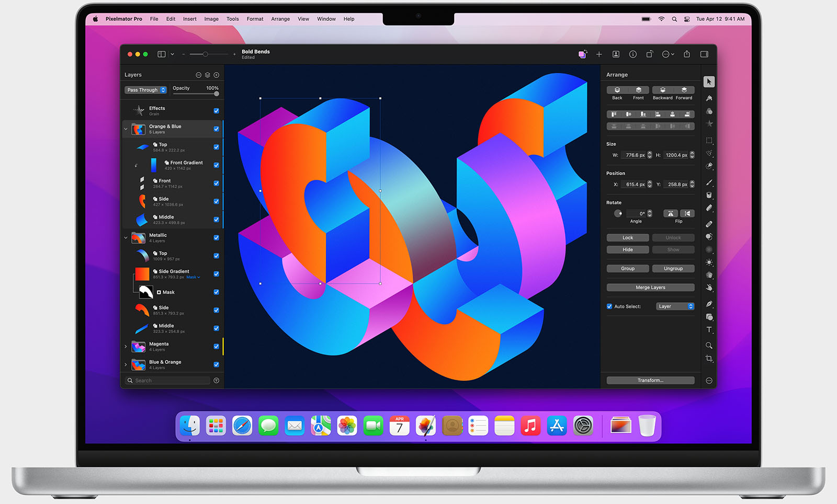The width and height of the screenshot is (837, 504).
Task: Click the Share toolbar icon
Action: pos(687,54)
